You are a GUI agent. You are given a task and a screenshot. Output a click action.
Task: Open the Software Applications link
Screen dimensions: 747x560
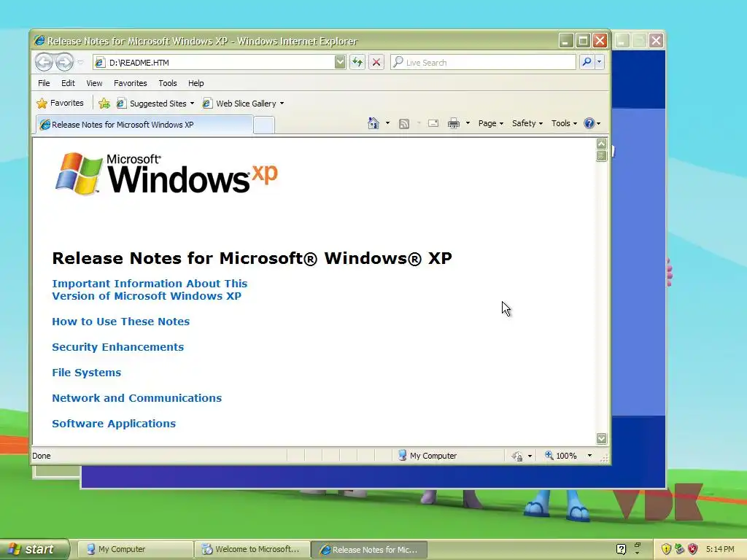point(114,424)
